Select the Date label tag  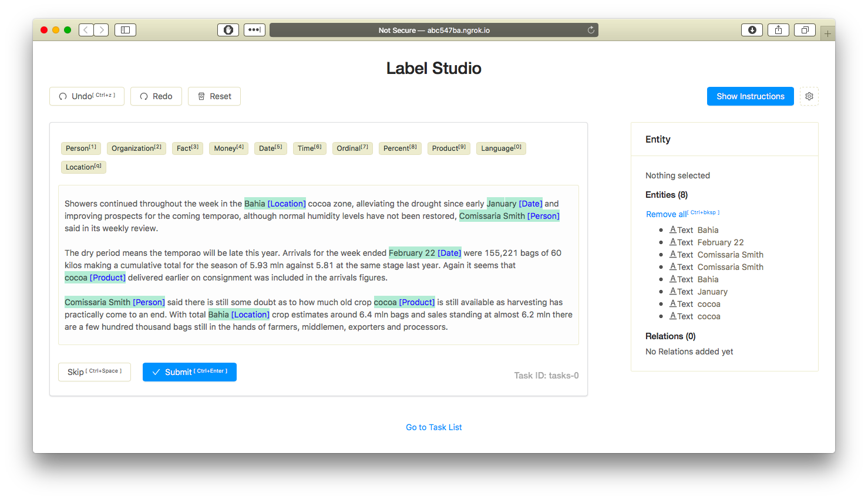[x=271, y=148]
